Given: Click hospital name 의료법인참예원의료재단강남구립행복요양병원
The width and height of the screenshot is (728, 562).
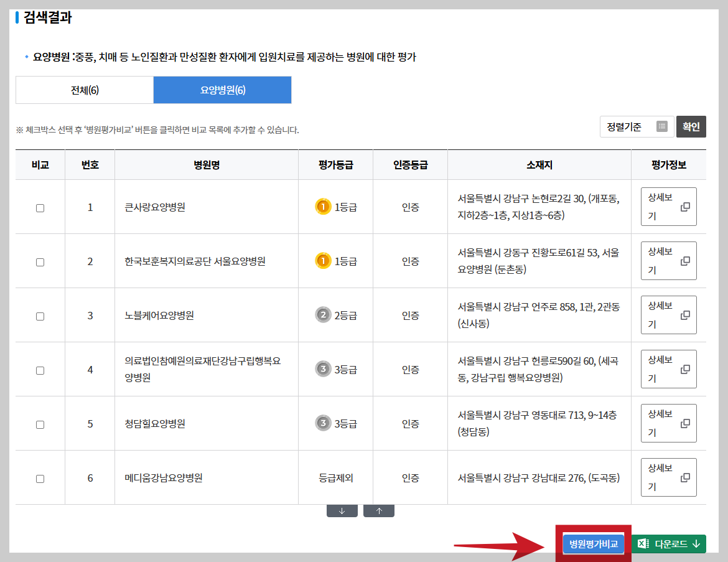Looking at the screenshot, I should point(203,369).
